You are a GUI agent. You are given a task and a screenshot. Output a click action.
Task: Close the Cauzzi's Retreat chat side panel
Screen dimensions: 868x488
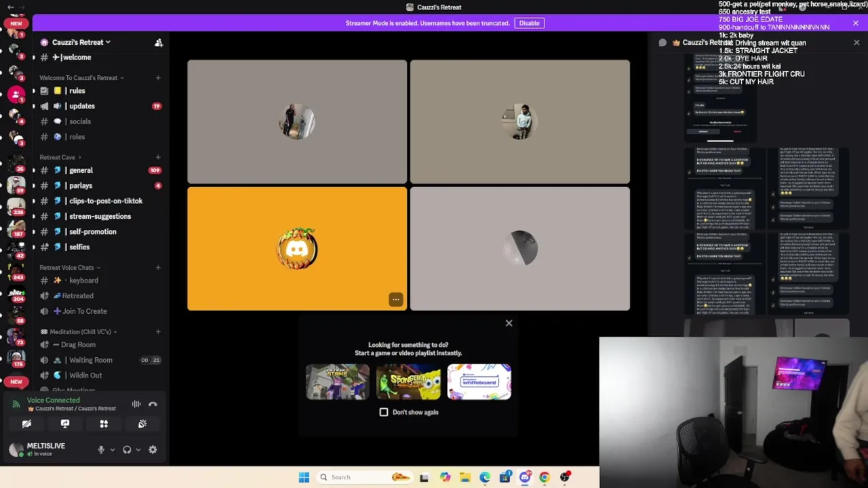(856, 43)
